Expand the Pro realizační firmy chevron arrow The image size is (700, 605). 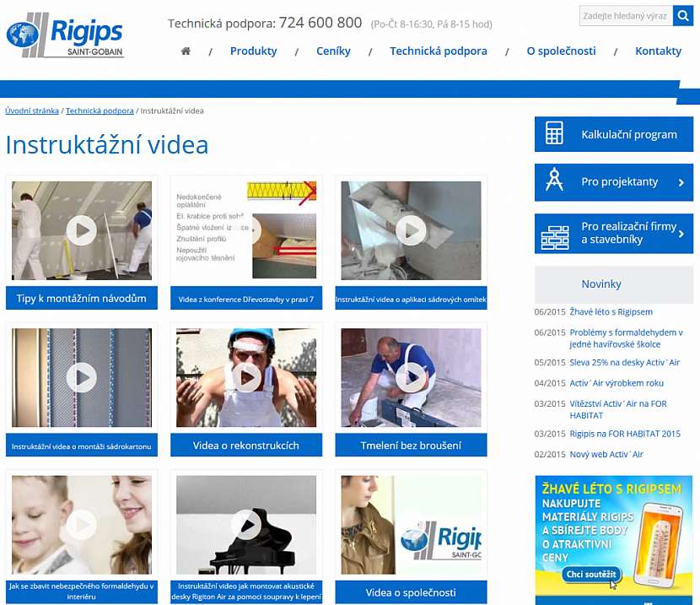(x=681, y=233)
